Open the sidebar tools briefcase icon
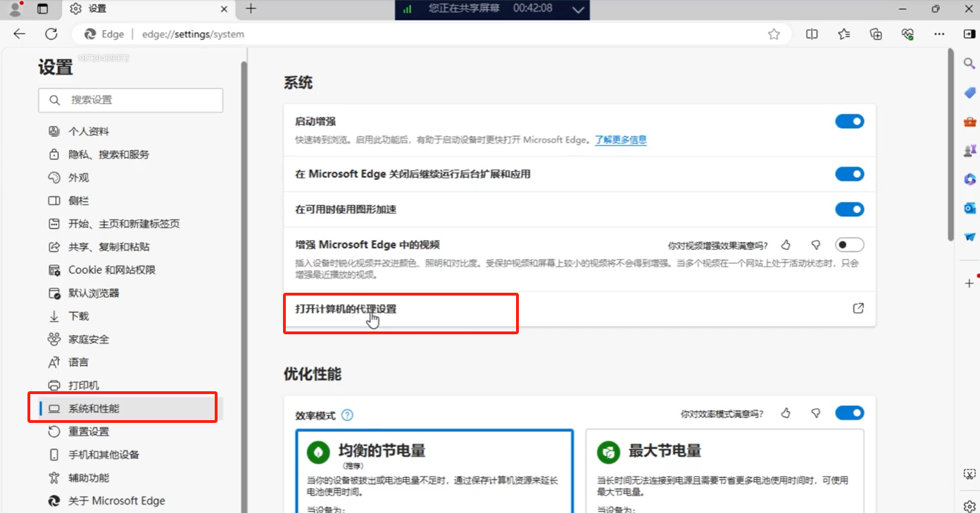The image size is (980, 513). (x=969, y=122)
